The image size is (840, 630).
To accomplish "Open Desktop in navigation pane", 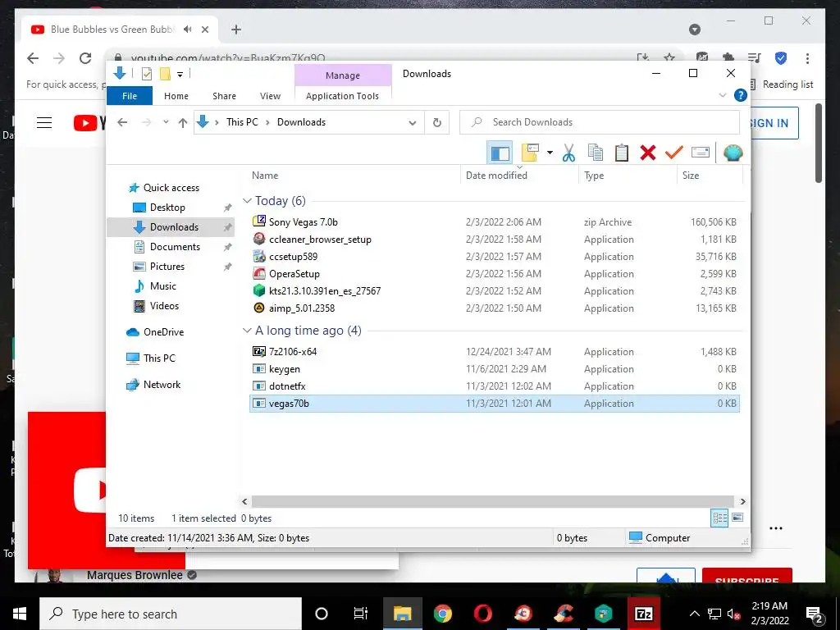I will (167, 208).
